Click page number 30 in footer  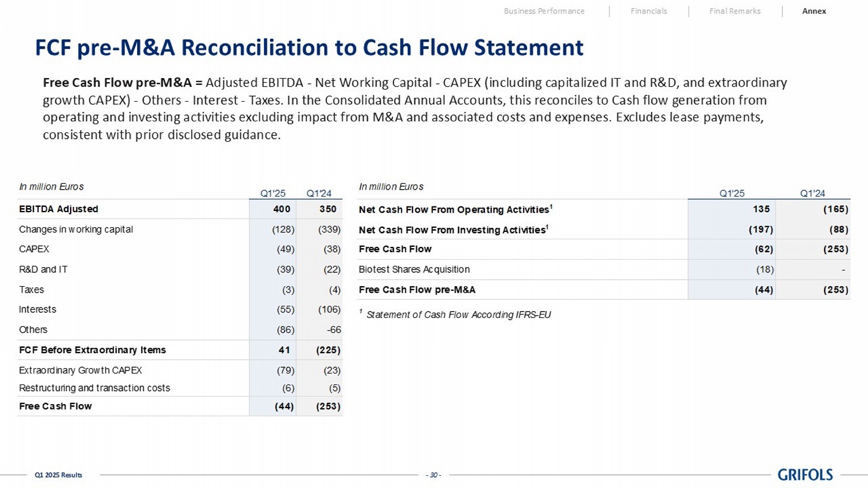[433, 475]
